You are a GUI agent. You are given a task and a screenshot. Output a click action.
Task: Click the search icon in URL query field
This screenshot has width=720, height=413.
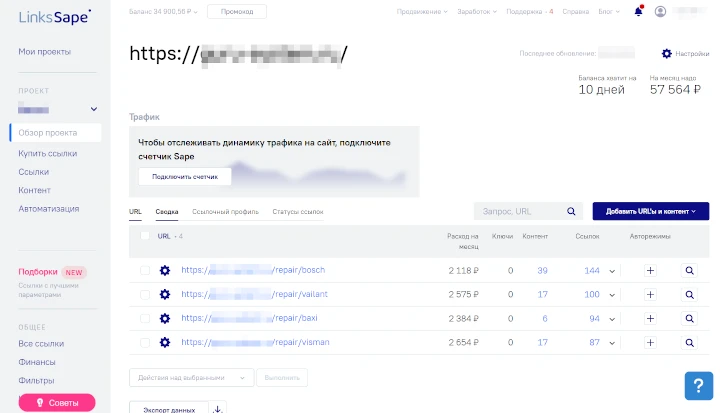pyautogui.click(x=571, y=211)
